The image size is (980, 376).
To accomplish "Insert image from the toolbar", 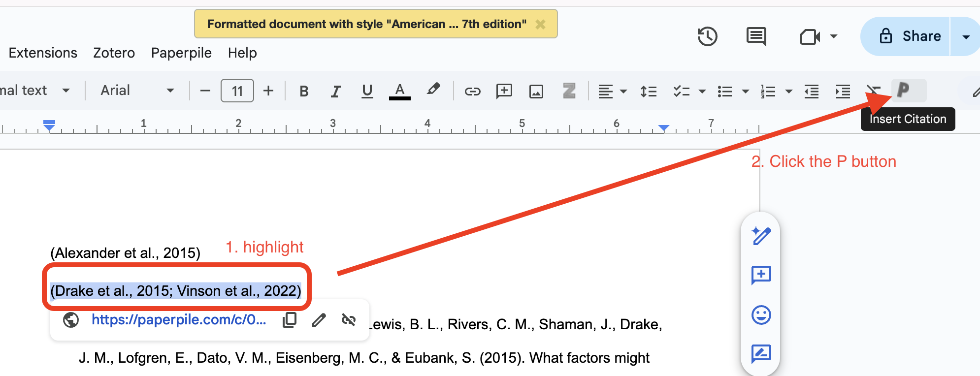I will coord(536,91).
